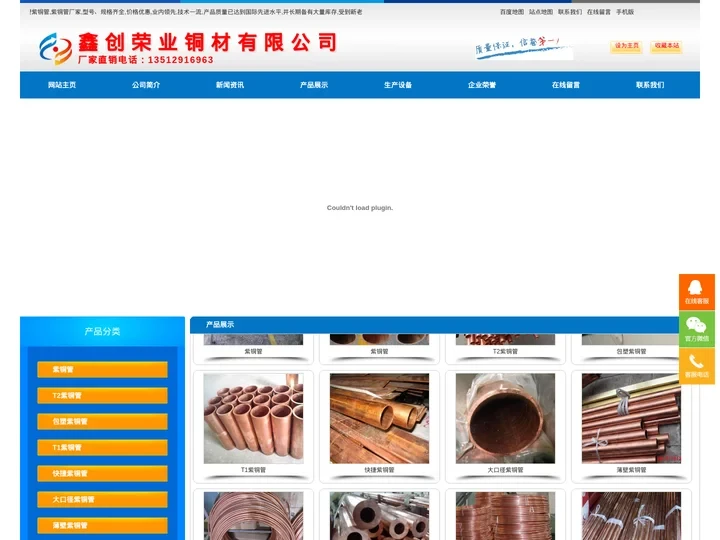
Task: Open 新闻资讯 in the nav bar
Action: (230, 85)
